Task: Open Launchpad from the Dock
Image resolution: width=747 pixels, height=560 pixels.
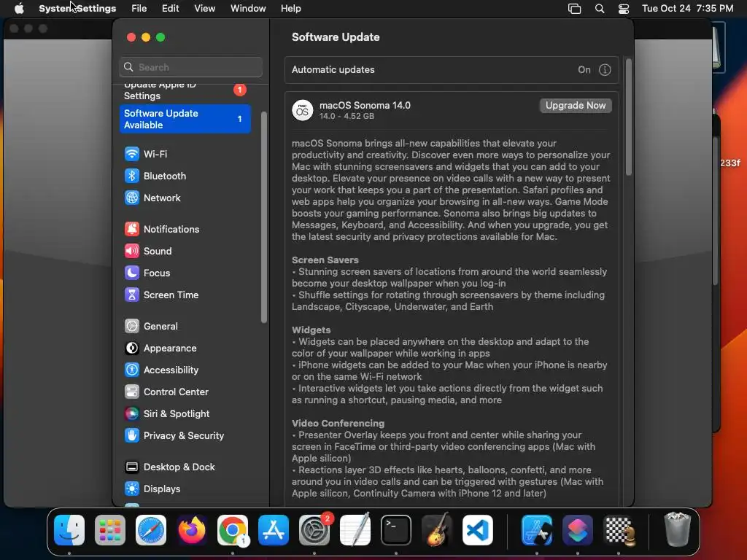Action: (110, 530)
